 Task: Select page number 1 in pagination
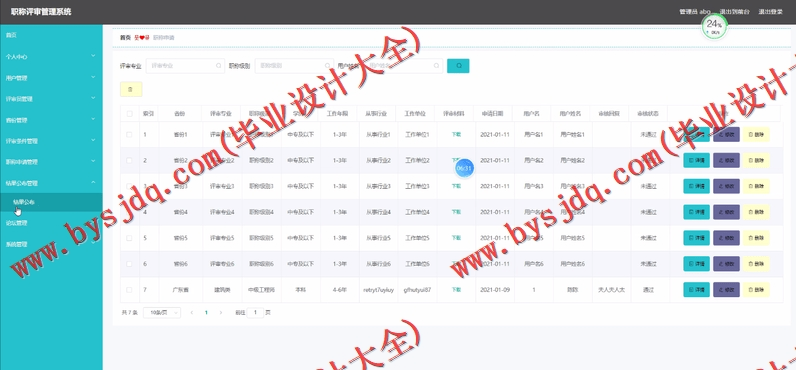point(206,313)
